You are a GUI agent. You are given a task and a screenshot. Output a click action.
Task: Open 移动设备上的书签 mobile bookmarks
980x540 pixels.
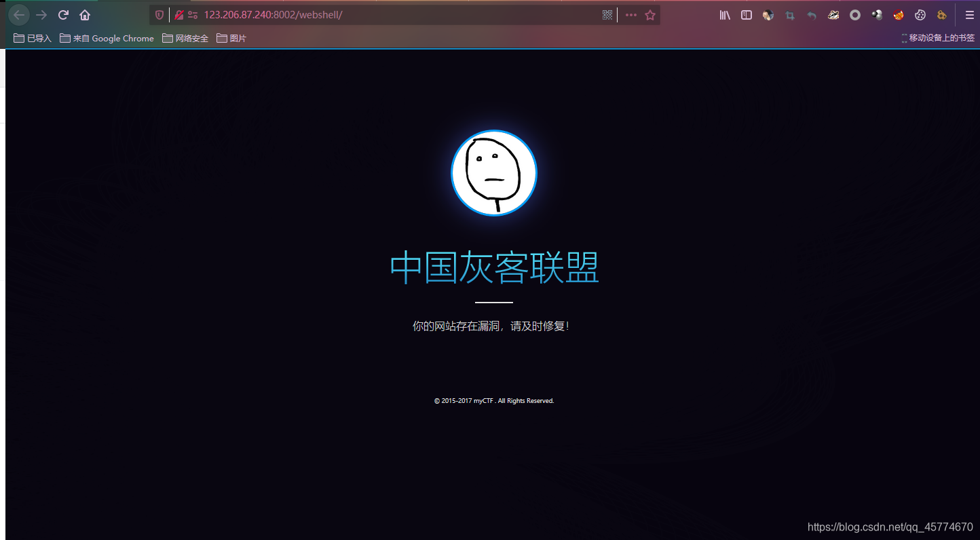tap(938, 39)
